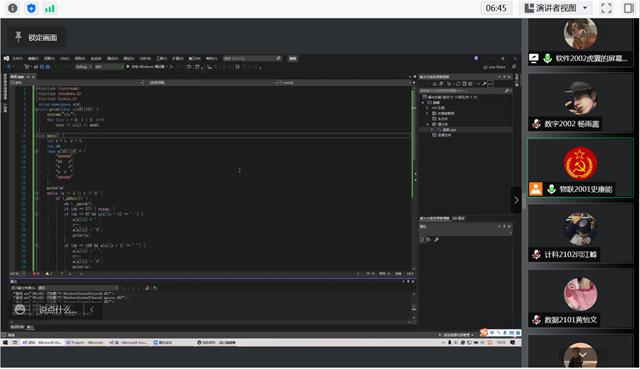Screen dimensions: 640x369
Task: Select the 软件2002虎翼 screen-share participant tile
Action: (x=581, y=43)
